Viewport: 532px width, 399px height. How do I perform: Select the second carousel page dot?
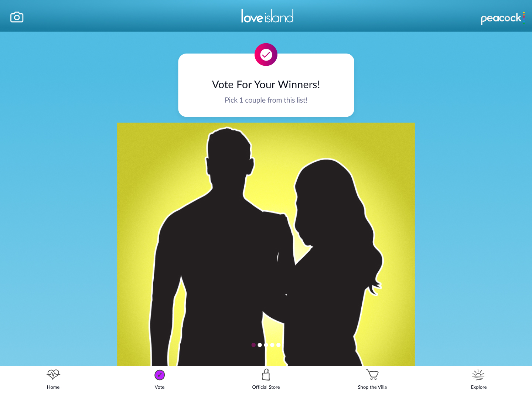pos(260,345)
